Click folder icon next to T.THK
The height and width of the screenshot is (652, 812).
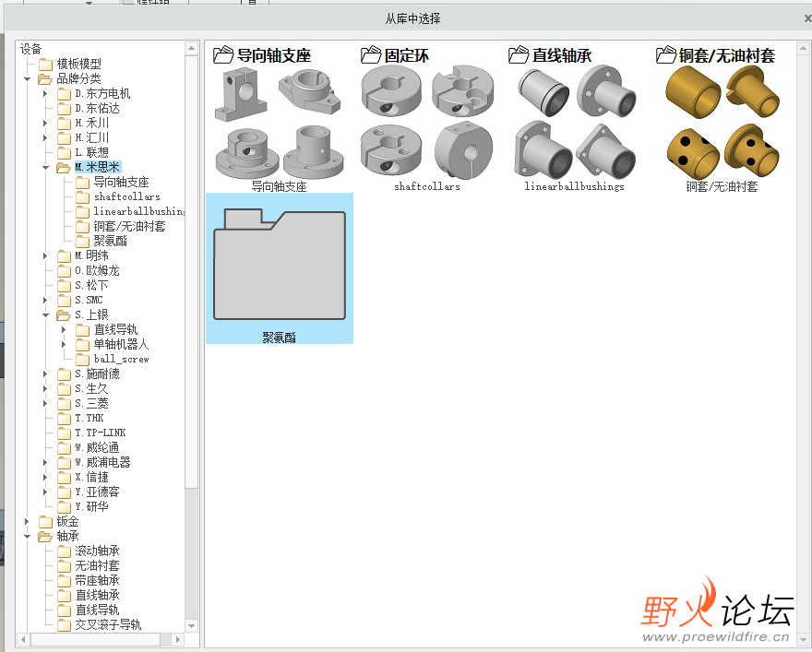[x=65, y=418]
